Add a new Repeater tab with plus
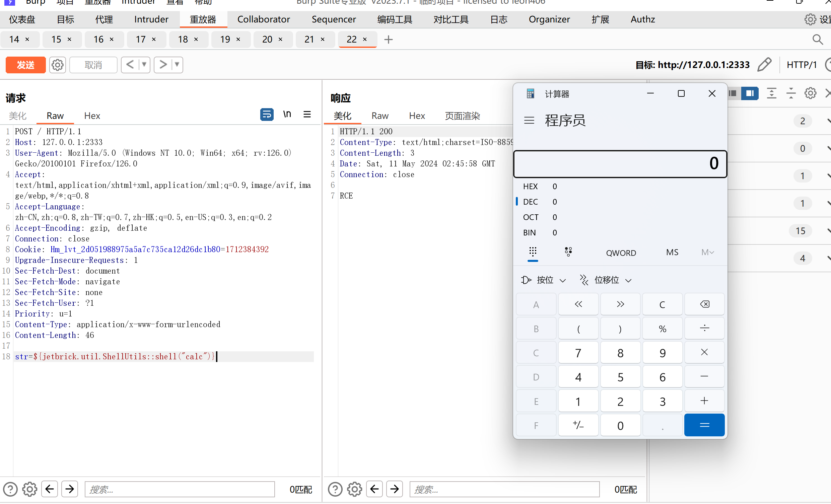The image size is (831, 504). pos(389,40)
